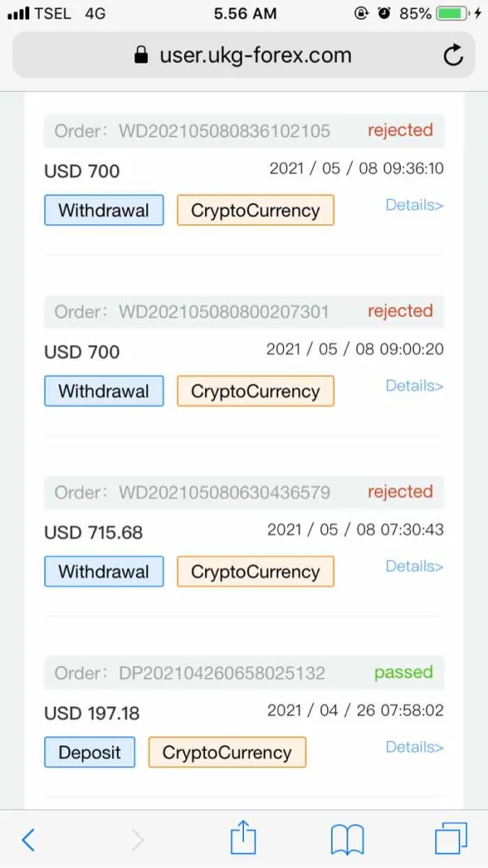Tap Withdrawal tag on the 09:36:10 order
Screen dimensions: 488x868
[x=103, y=210]
